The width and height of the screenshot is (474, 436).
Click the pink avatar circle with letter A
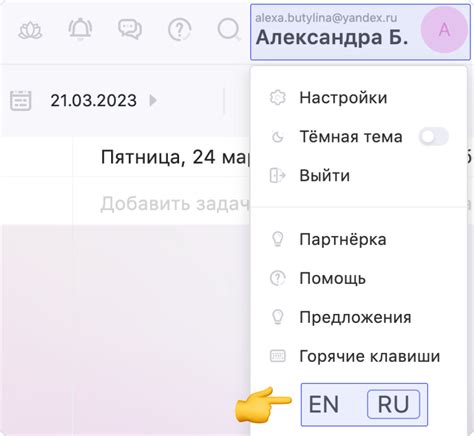(x=444, y=30)
